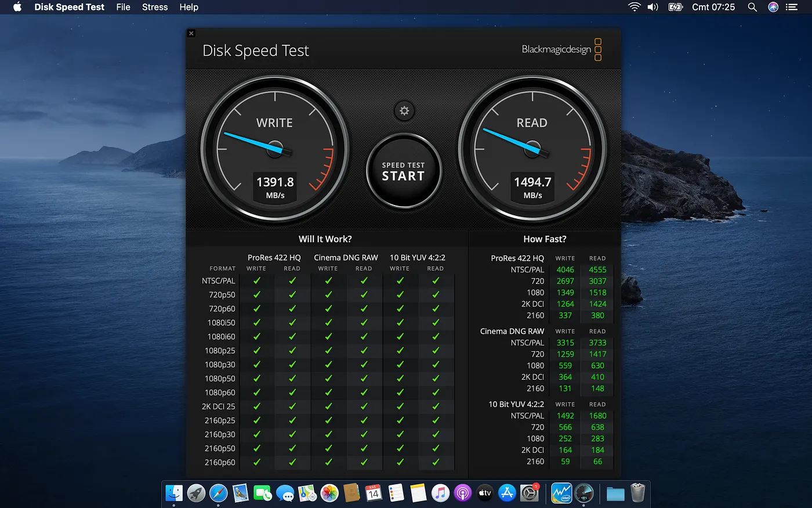Open Messages from the Dock
Image resolution: width=812 pixels, height=508 pixels.
[285, 493]
